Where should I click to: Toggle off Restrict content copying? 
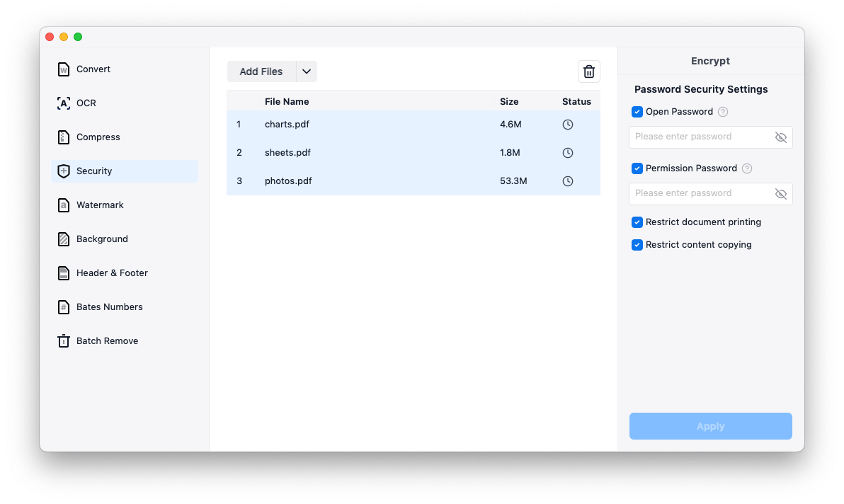(637, 244)
